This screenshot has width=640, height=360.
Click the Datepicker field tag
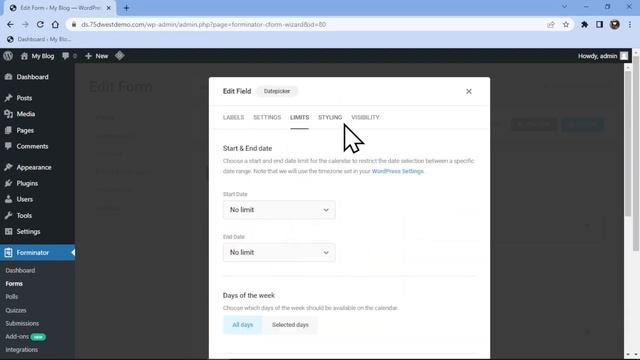277,91
